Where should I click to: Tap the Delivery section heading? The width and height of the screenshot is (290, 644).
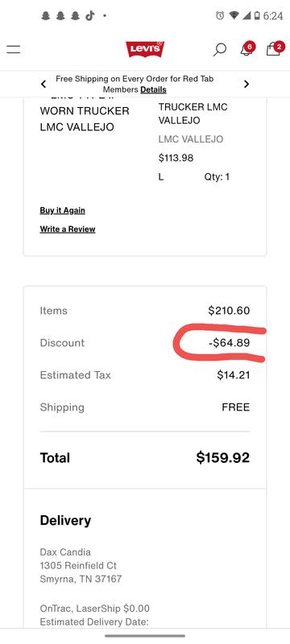coord(65,520)
